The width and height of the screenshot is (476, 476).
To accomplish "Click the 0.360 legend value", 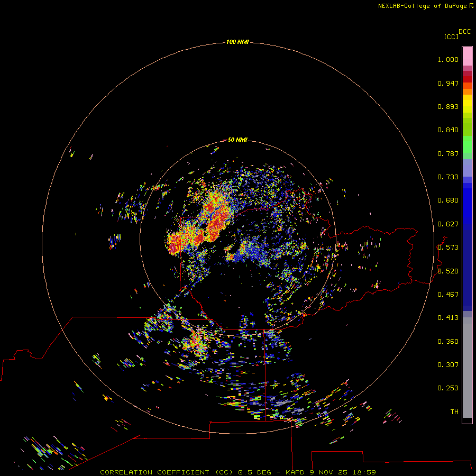I will (448, 342).
